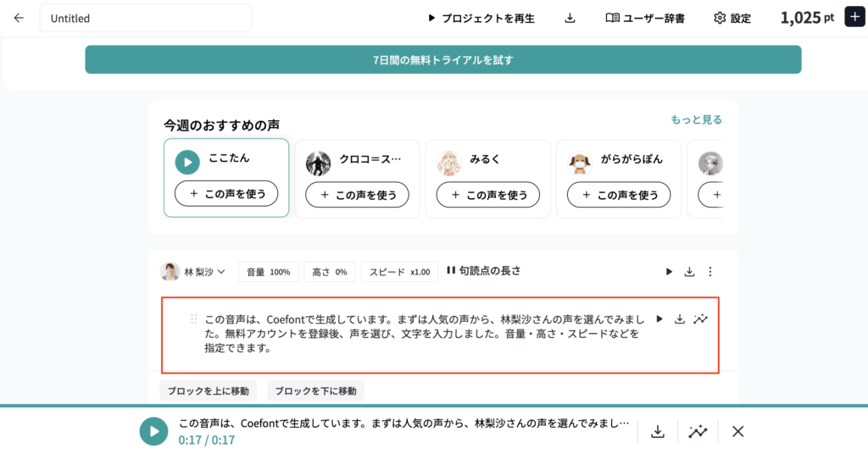Open the 高さ 0% pitch control

(x=329, y=272)
